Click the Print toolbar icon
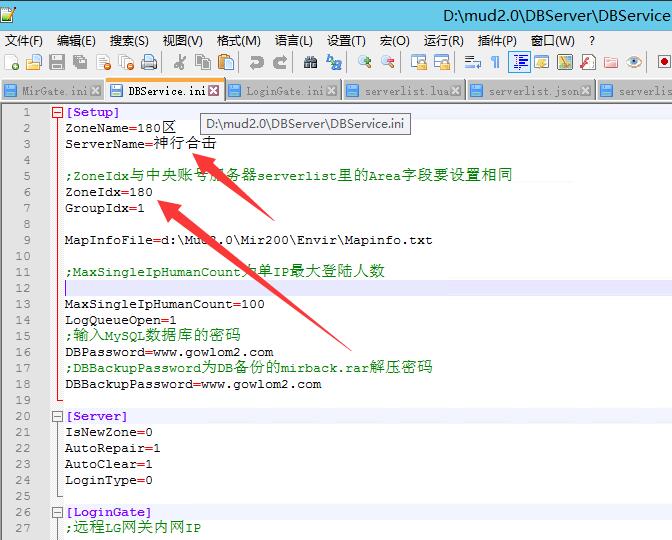Viewport: 672px width, 540px height. click(x=149, y=62)
